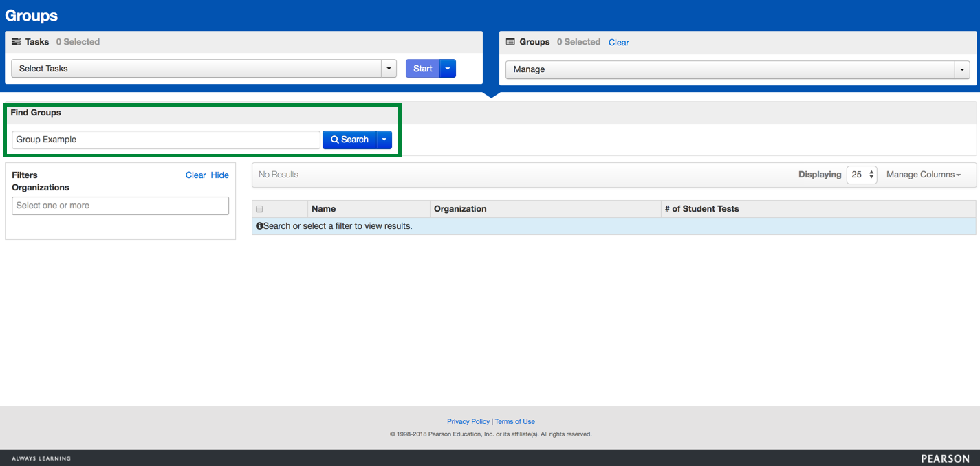Open the Privacy Policy link

click(x=468, y=422)
